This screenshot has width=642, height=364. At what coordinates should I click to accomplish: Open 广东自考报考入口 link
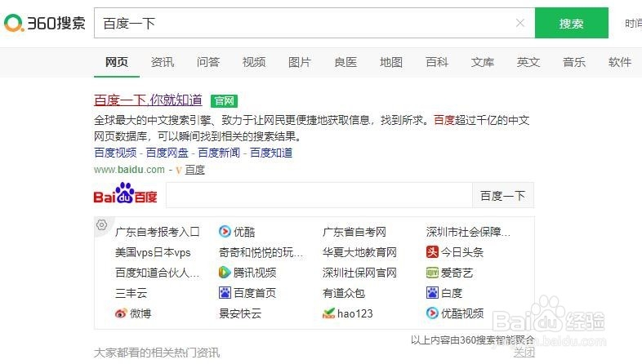(157, 232)
